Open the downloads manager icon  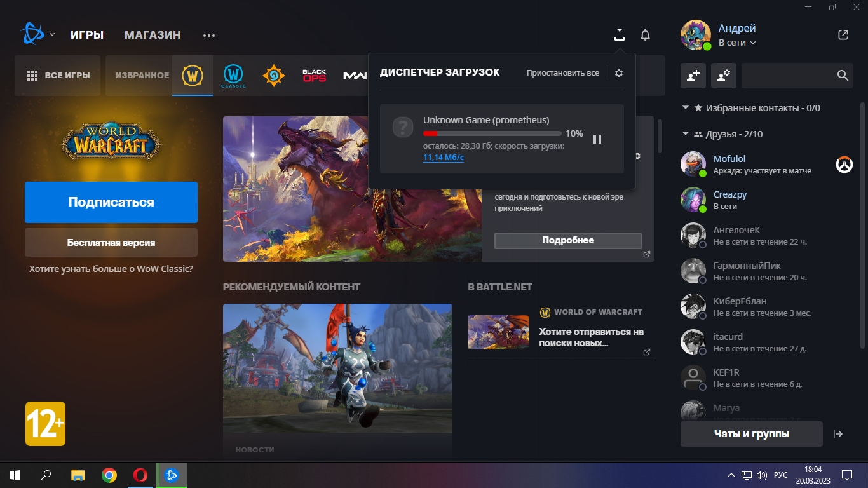[620, 34]
